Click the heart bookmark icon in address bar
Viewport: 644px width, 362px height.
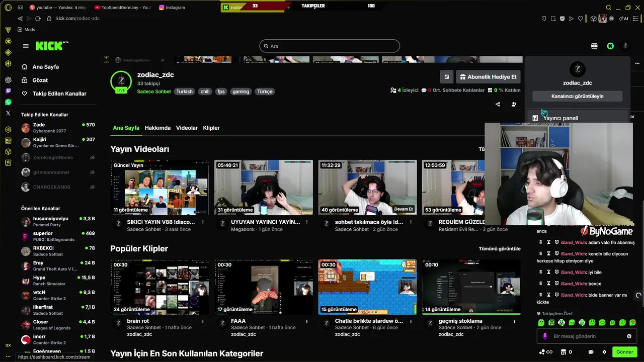point(580,19)
